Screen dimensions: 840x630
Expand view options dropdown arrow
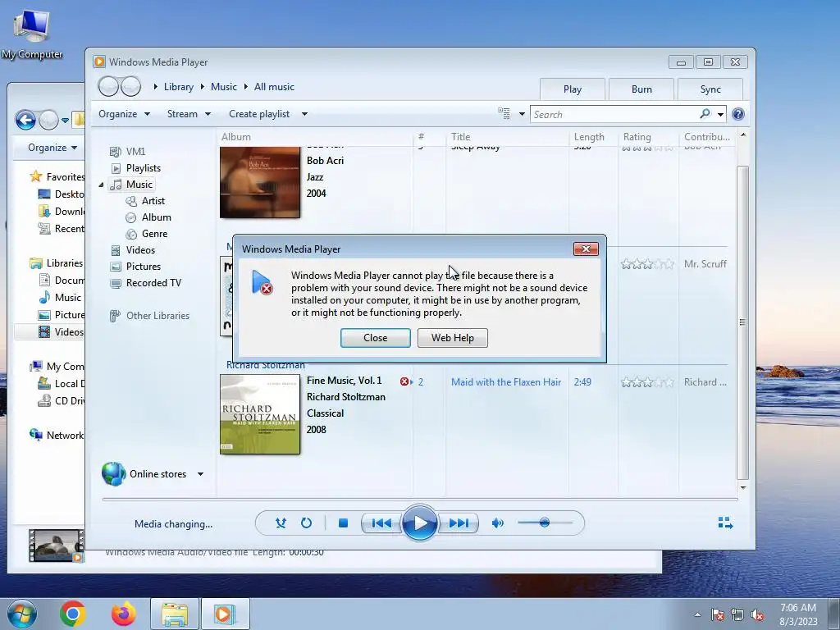522,114
